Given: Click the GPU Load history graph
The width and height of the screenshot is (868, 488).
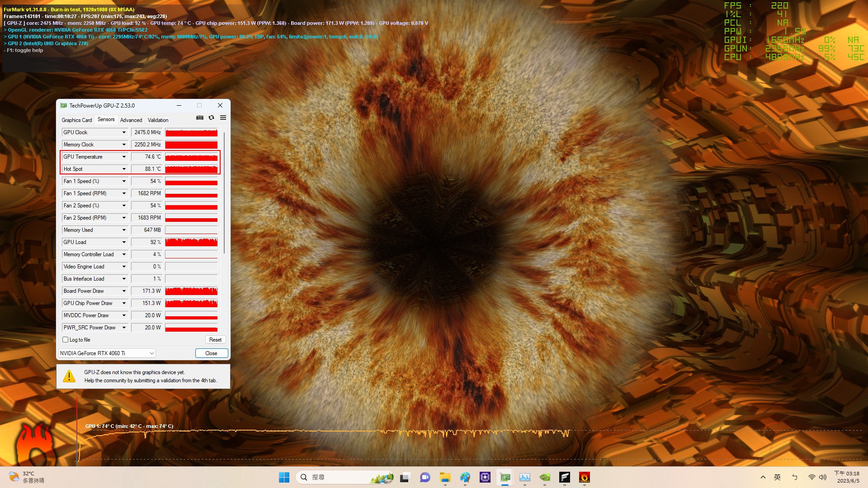Looking at the screenshot, I should coord(191,242).
